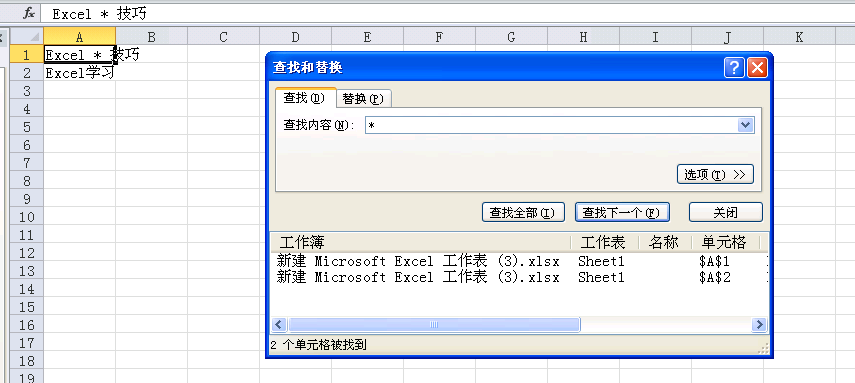Click the select-all corner triangle
855x383 pixels.
(27, 37)
